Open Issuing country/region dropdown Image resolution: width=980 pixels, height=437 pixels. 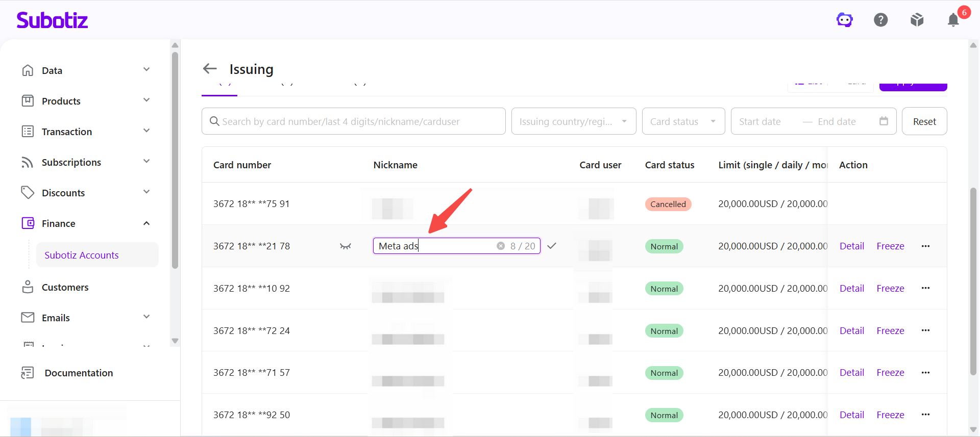coord(574,121)
